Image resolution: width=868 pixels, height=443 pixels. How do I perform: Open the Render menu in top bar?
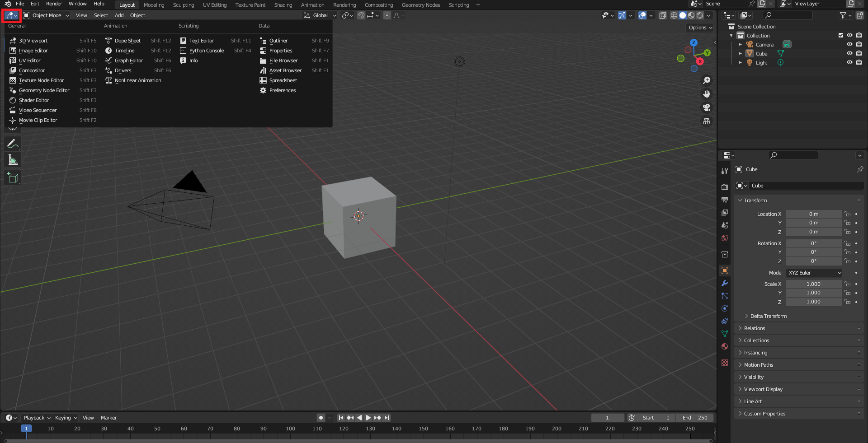54,4
